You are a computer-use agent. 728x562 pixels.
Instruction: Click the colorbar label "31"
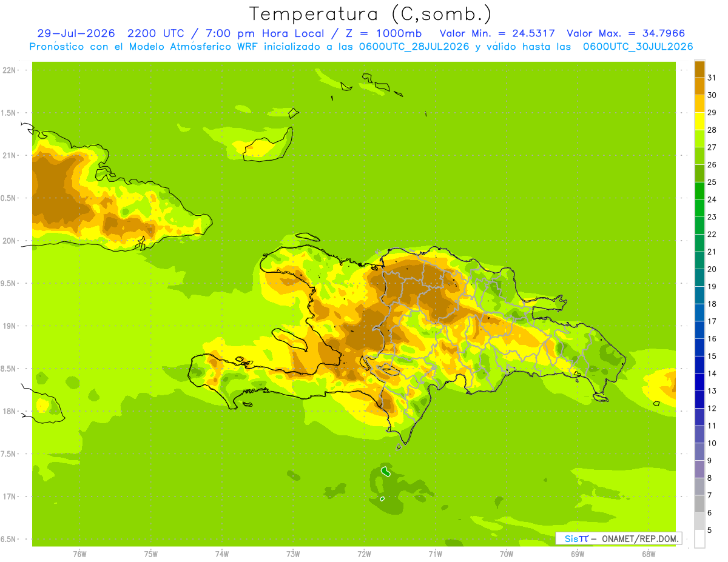(712, 78)
